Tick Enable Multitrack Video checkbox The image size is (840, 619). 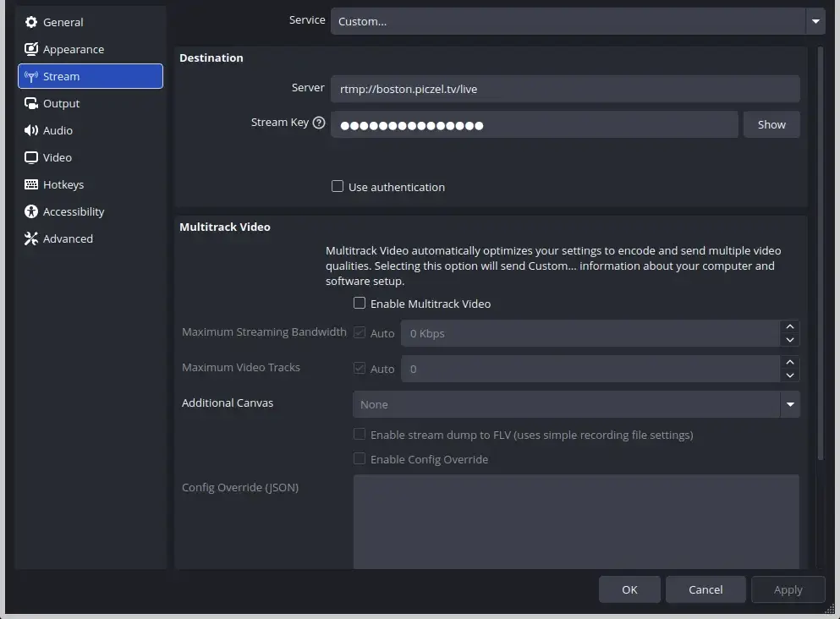tap(360, 303)
